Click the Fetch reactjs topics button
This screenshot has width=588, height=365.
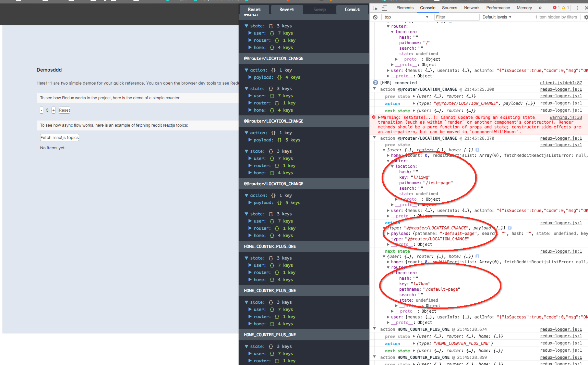59,137
